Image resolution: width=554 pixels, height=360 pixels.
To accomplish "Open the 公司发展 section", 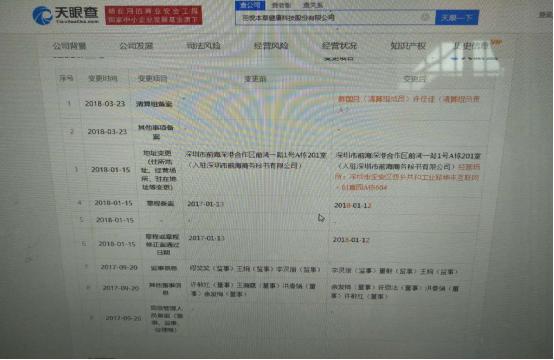I will (136, 46).
